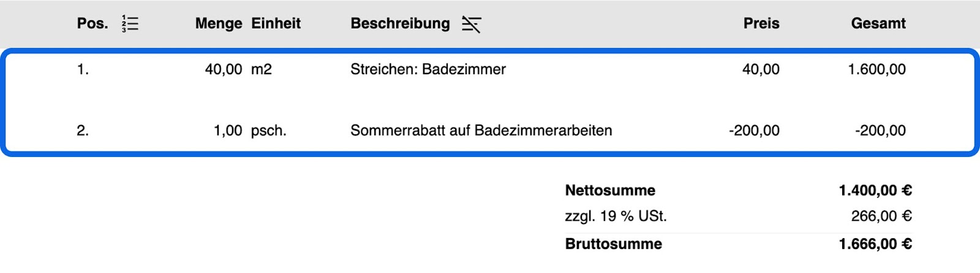The width and height of the screenshot is (980, 273).
Task: Click price 40,00 of position 1
Action: [x=761, y=69]
